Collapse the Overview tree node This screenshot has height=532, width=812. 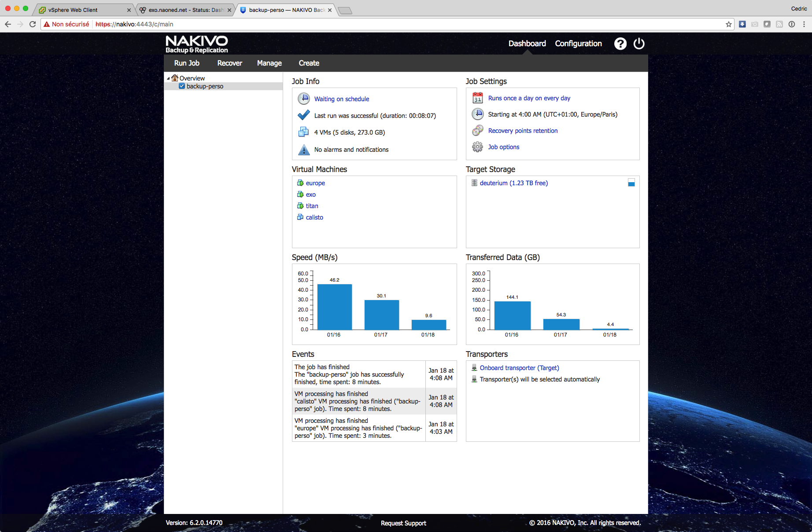pyautogui.click(x=168, y=78)
